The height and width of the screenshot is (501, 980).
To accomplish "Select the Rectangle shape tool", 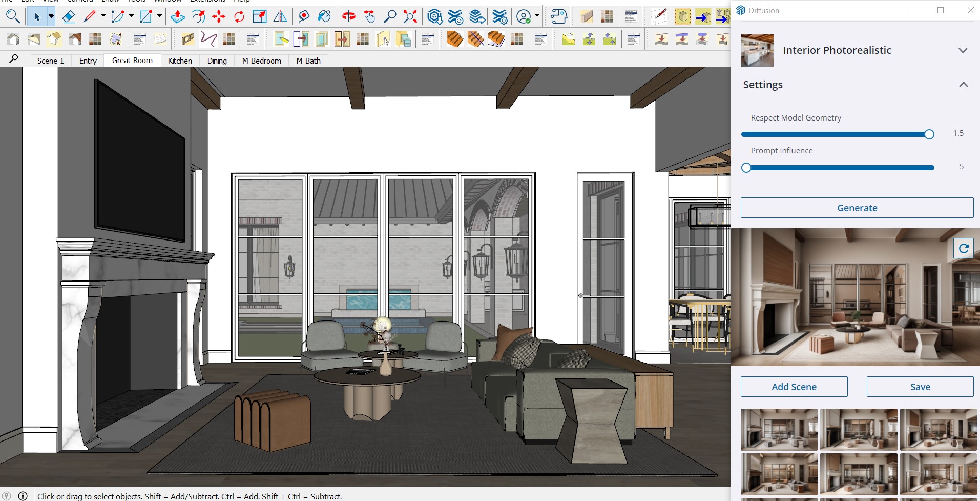I will coord(146,17).
